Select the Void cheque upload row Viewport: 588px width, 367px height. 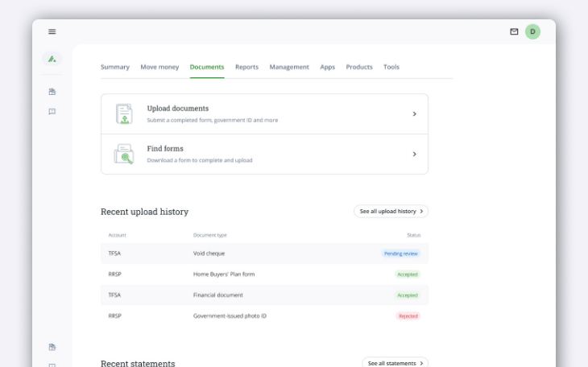point(264,254)
